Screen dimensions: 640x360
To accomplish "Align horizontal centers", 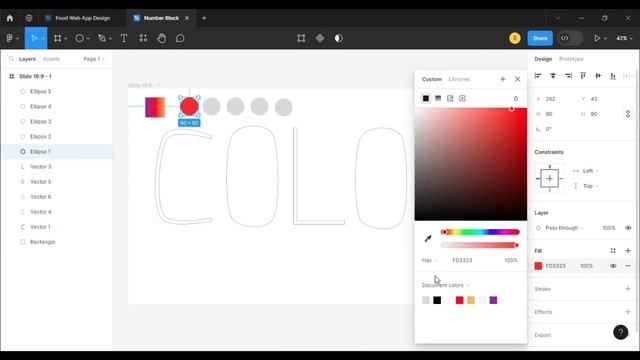I will (x=553, y=76).
